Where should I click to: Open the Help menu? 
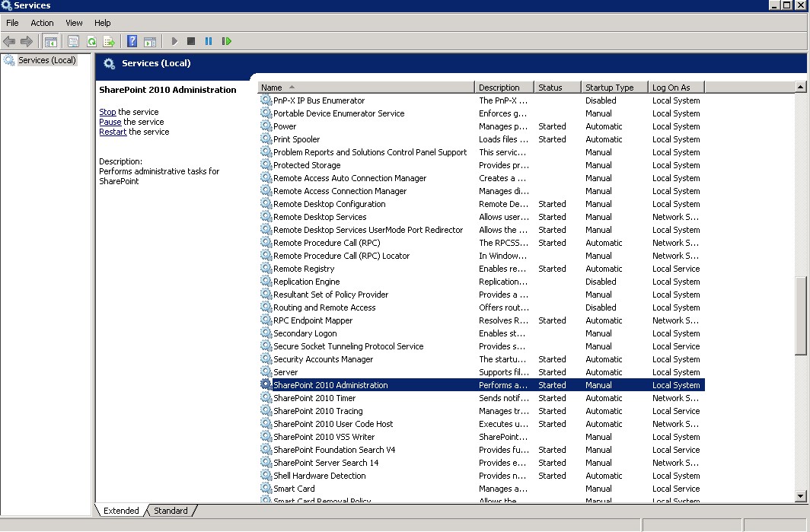(102, 23)
